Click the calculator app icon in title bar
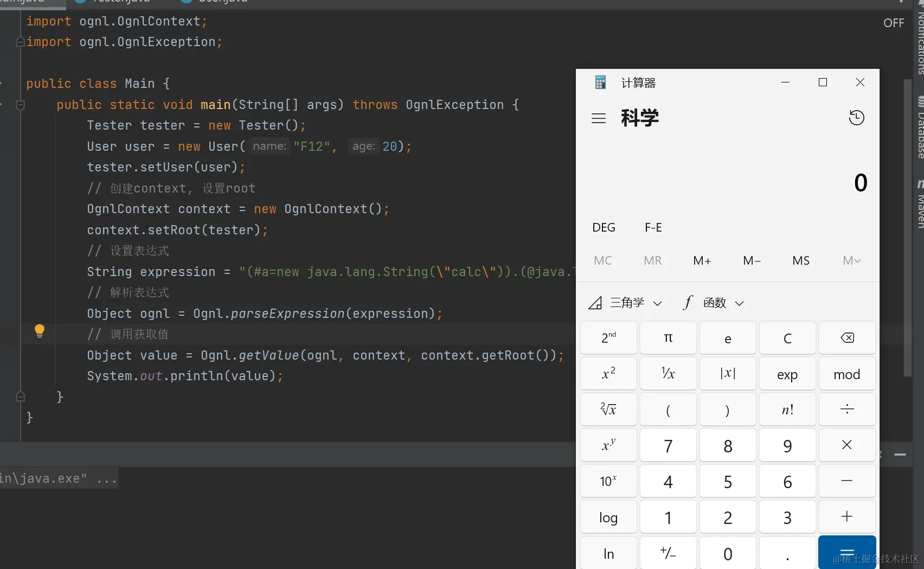 [600, 82]
